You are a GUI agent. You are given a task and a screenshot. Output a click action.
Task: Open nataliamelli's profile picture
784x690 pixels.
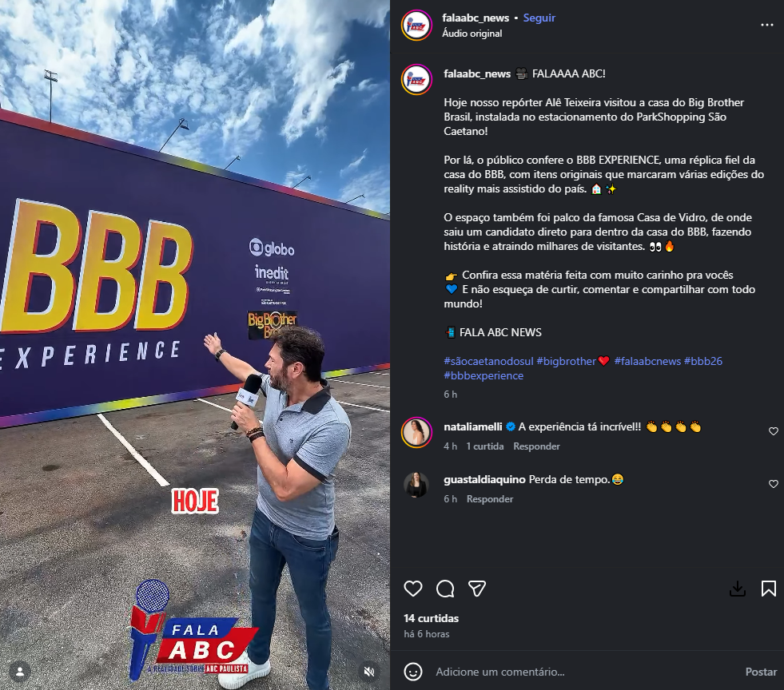416,432
